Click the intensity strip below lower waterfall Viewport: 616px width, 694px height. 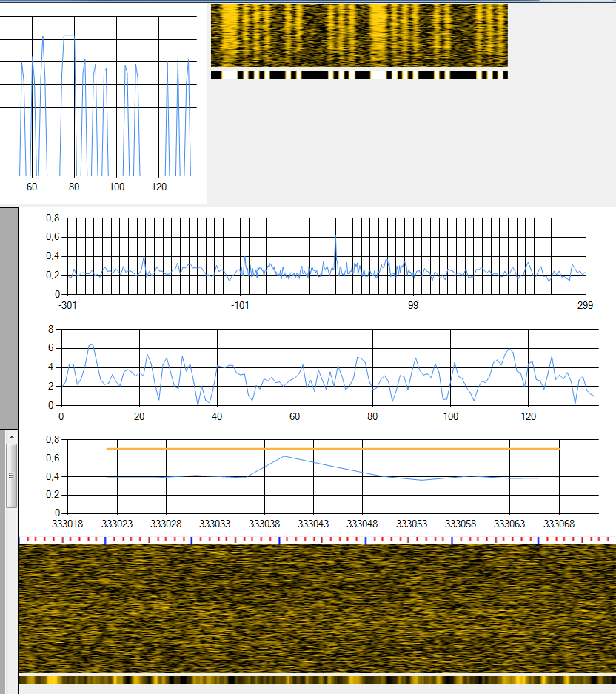point(317,679)
